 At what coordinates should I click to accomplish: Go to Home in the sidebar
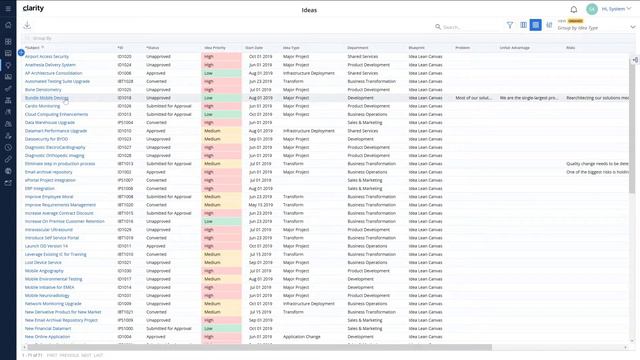8,25
